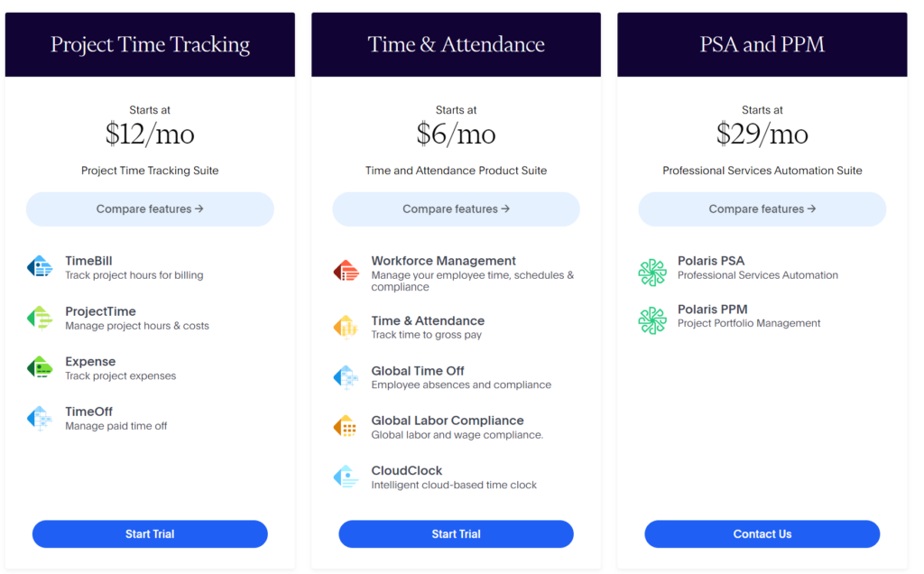Open Compare features for PSA and PPM
Image resolution: width=924 pixels, height=574 pixels.
pos(762,208)
